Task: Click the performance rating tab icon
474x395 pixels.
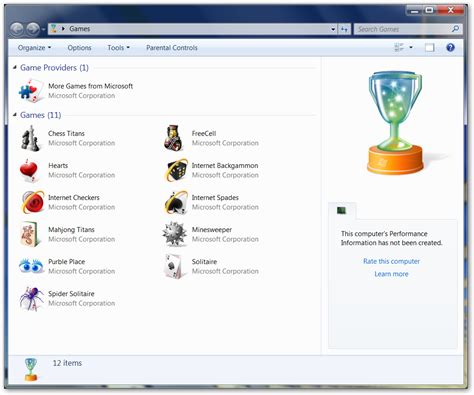Action: pos(341,210)
